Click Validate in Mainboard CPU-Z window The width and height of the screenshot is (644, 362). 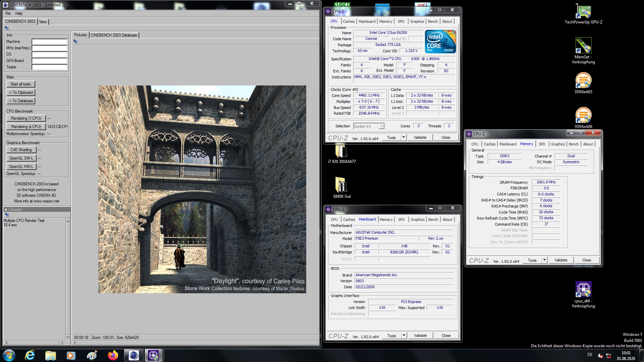[x=420, y=336]
